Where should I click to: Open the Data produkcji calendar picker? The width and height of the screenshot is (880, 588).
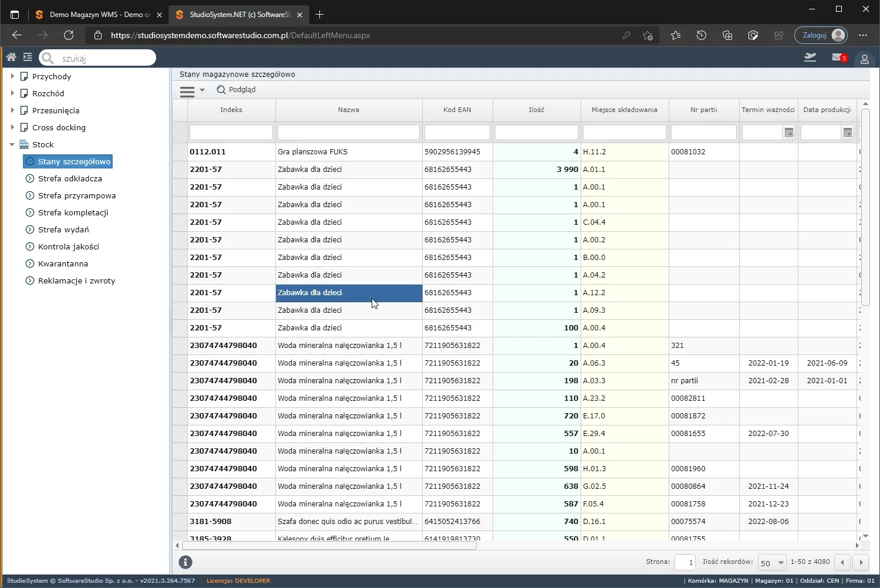848,133
